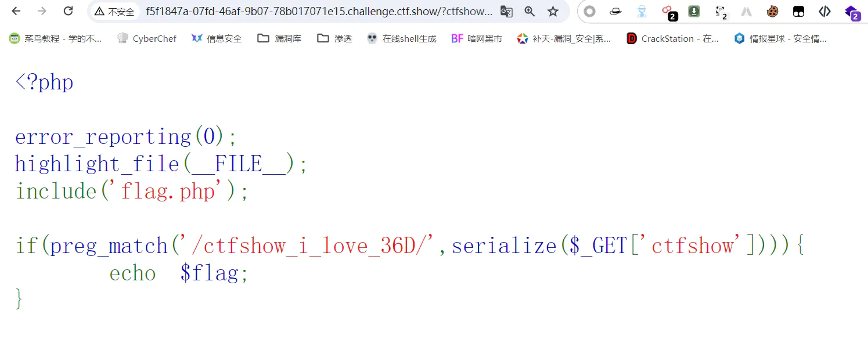
Task: Open the panda extension with badge 2
Action: pyautogui.click(x=721, y=12)
